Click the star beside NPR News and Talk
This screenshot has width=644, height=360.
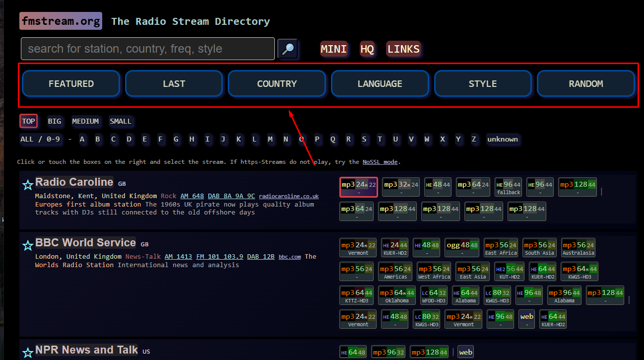coord(28,353)
